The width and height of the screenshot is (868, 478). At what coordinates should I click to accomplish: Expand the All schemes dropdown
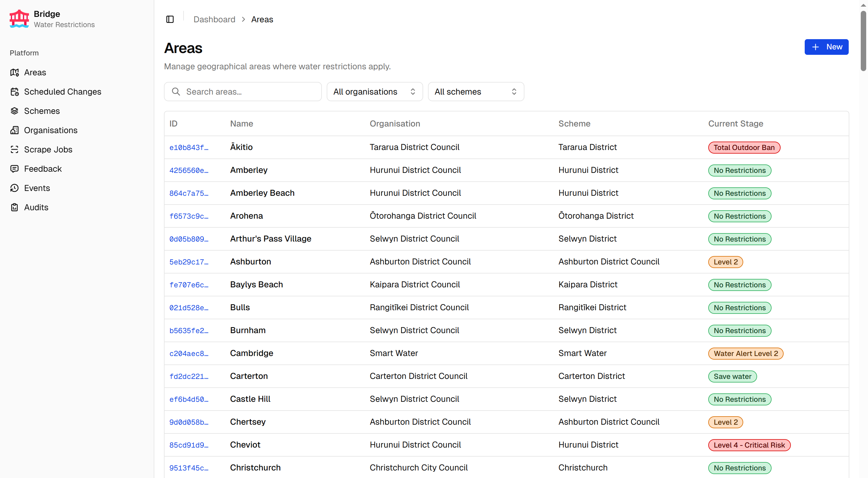click(x=476, y=92)
